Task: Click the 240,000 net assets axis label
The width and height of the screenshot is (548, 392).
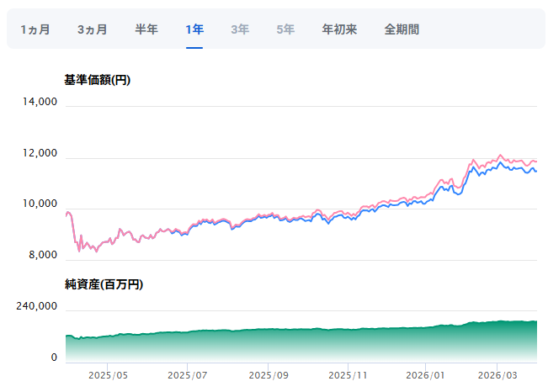Action: tap(36, 307)
